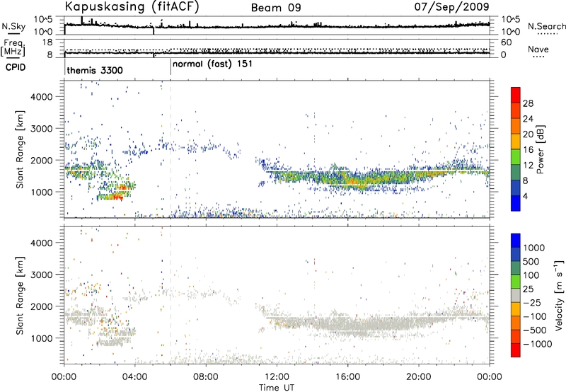
Task: Click the 28 tick on the power colorbar
Action: [528, 103]
